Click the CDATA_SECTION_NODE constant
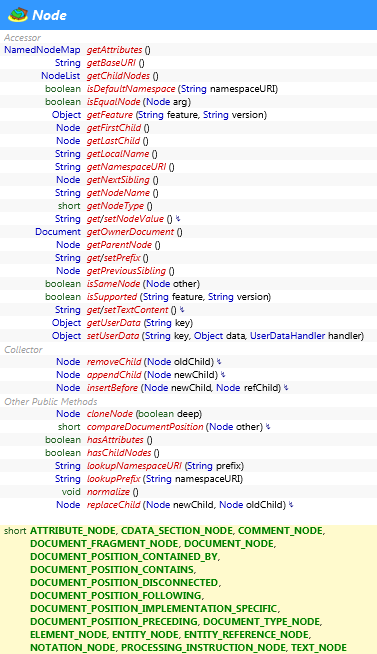The height and width of the screenshot is (654, 377). (177, 531)
